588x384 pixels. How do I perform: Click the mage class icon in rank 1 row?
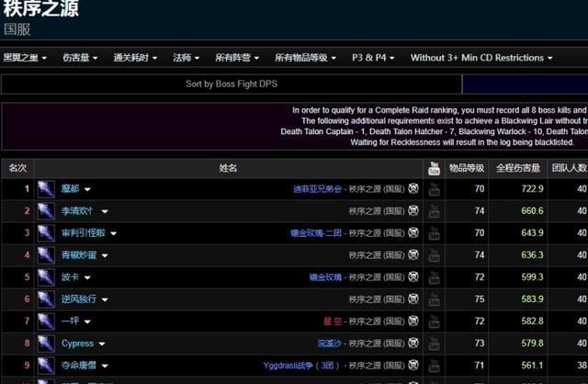pyautogui.click(x=46, y=189)
